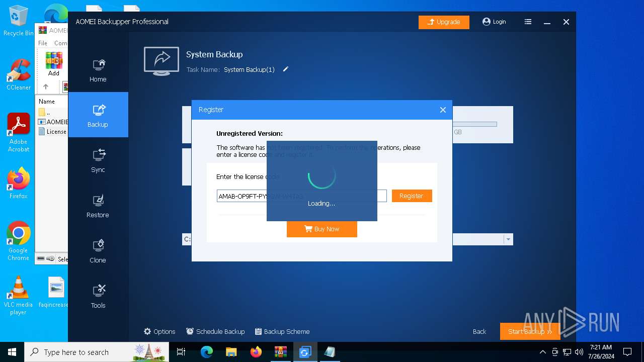Click the license code input field
644x362 pixels.
tap(302, 196)
